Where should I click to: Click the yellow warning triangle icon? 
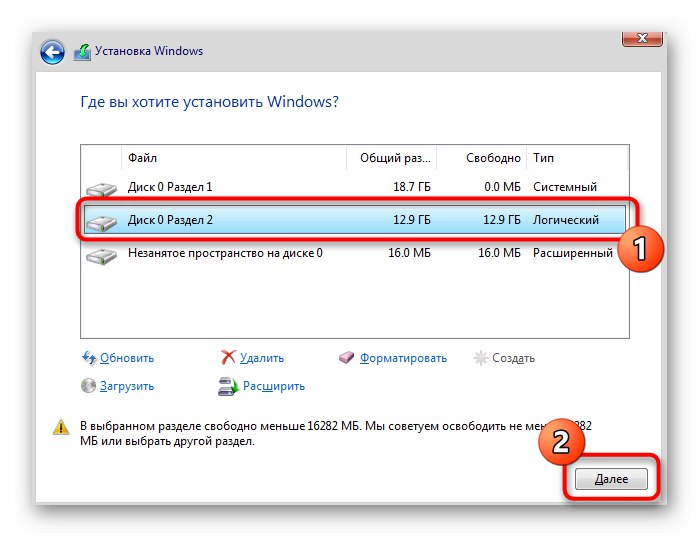click(61, 426)
